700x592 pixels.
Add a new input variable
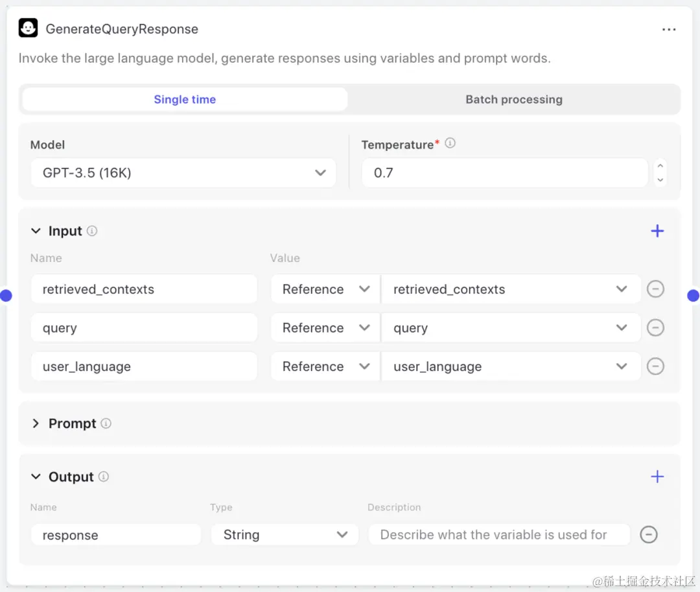(x=657, y=231)
